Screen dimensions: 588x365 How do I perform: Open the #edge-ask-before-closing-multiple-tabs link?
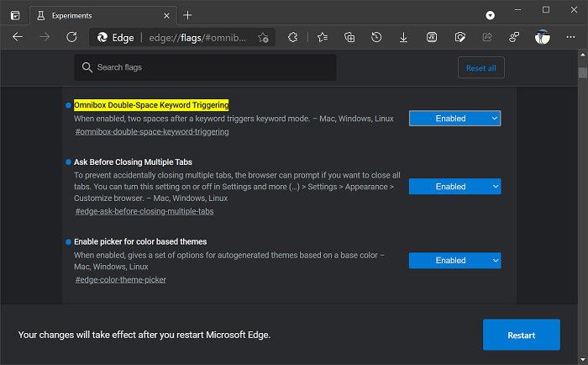[x=144, y=211]
